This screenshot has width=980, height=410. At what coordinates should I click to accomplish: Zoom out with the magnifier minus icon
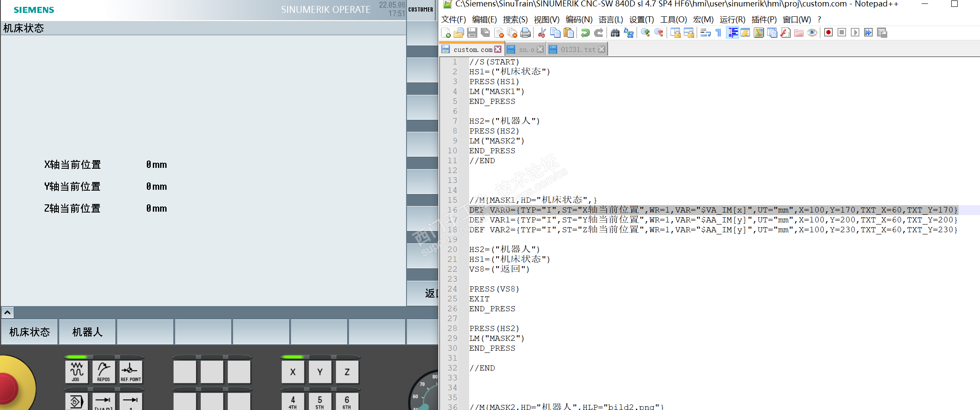point(658,33)
